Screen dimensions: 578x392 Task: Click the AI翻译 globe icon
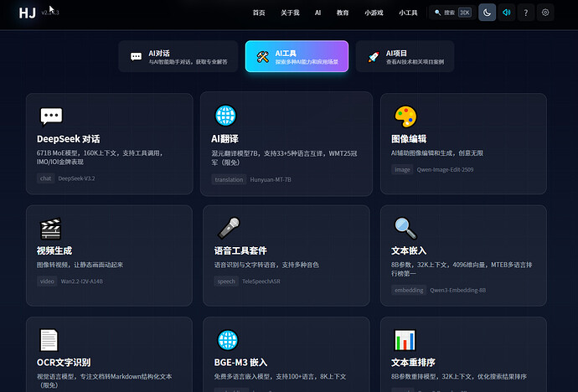point(225,115)
